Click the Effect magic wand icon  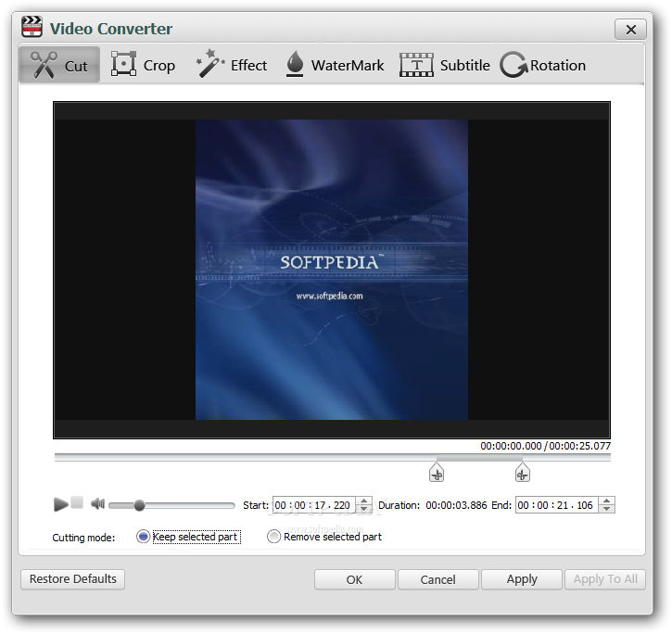[x=210, y=63]
